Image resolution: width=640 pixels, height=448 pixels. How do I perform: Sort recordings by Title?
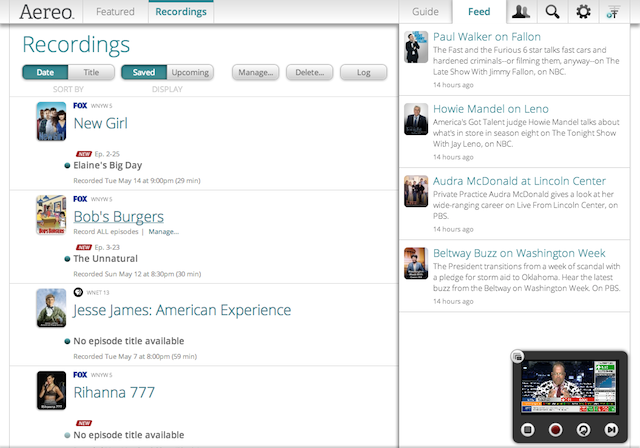click(91, 72)
